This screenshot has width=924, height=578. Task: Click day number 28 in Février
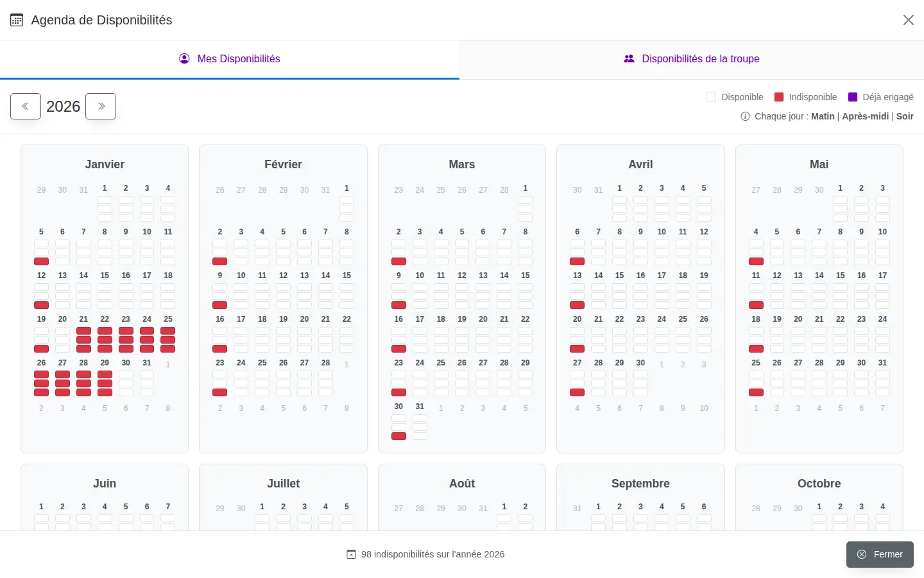pyautogui.click(x=325, y=363)
